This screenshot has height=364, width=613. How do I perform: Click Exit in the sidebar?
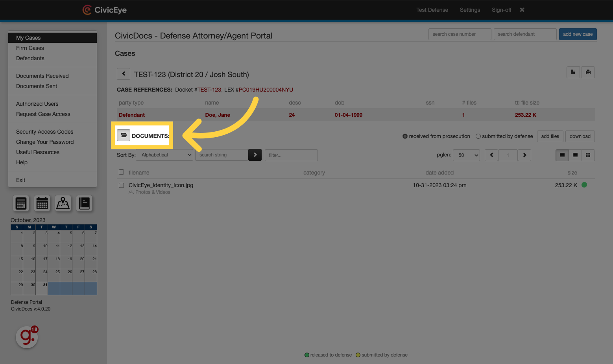[x=52, y=180]
